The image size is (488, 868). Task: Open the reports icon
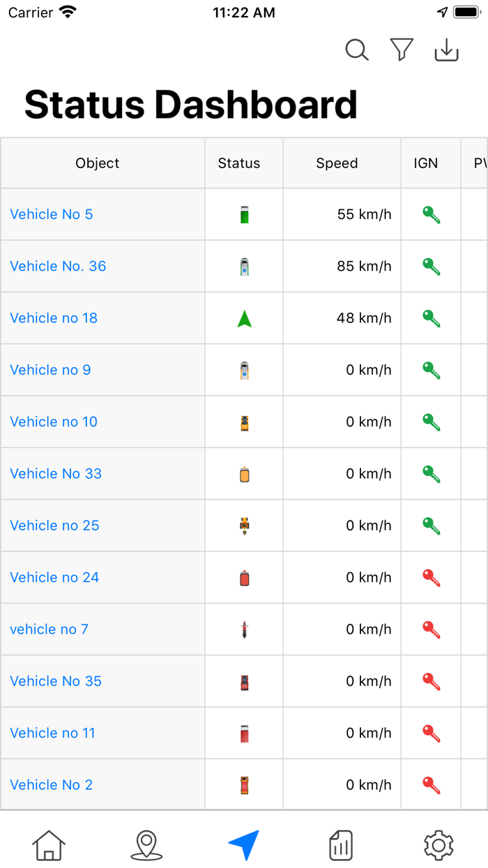point(341,844)
